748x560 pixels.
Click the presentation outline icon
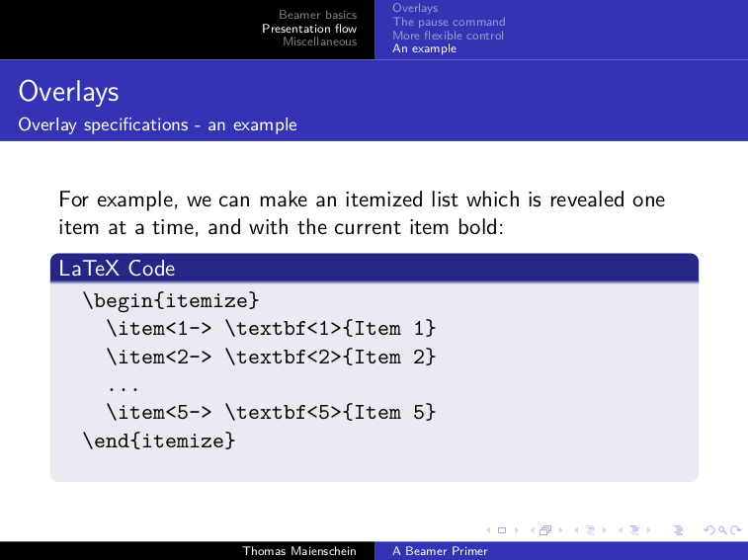coord(677,531)
